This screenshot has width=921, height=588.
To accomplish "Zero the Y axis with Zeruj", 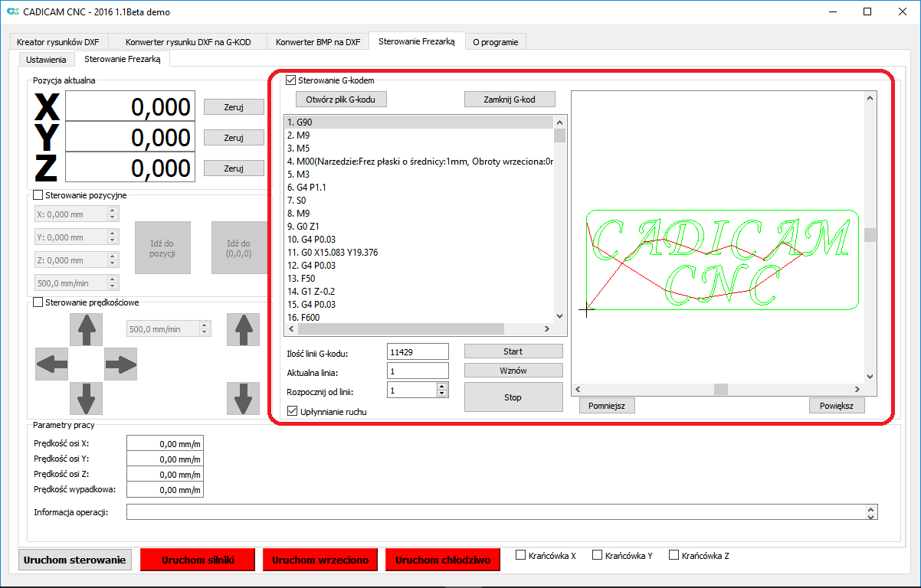I will (234, 138).
